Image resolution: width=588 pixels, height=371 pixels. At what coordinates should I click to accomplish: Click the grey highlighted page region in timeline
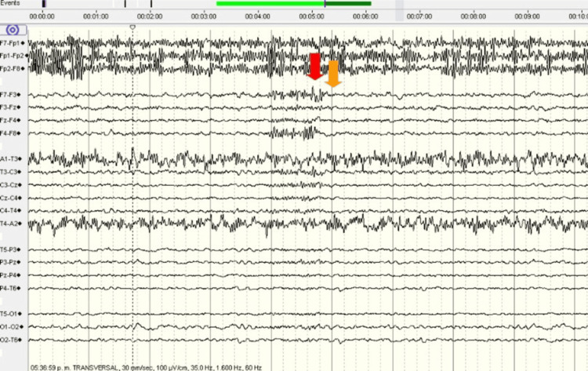click(x=399, y=10)
